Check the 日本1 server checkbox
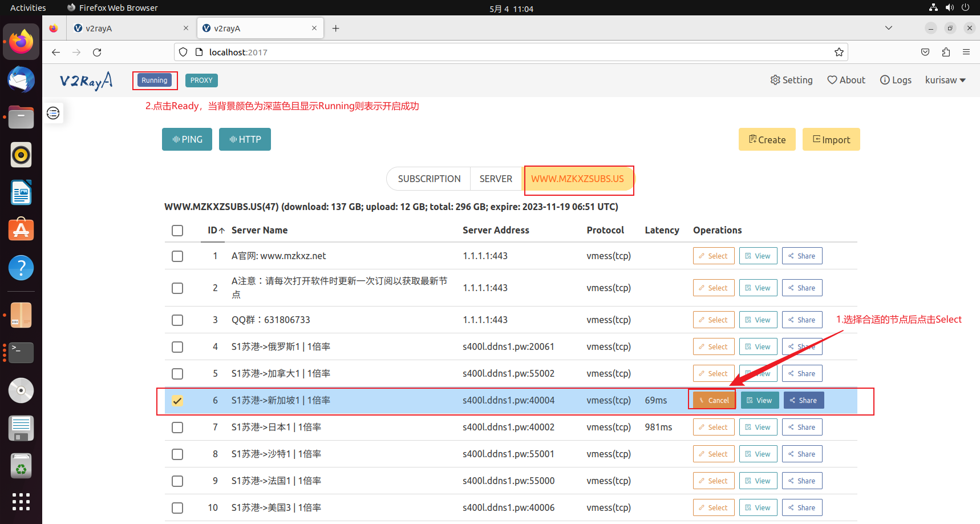The width and height of the screenshot is (980, 524). (x=177, y=428)
